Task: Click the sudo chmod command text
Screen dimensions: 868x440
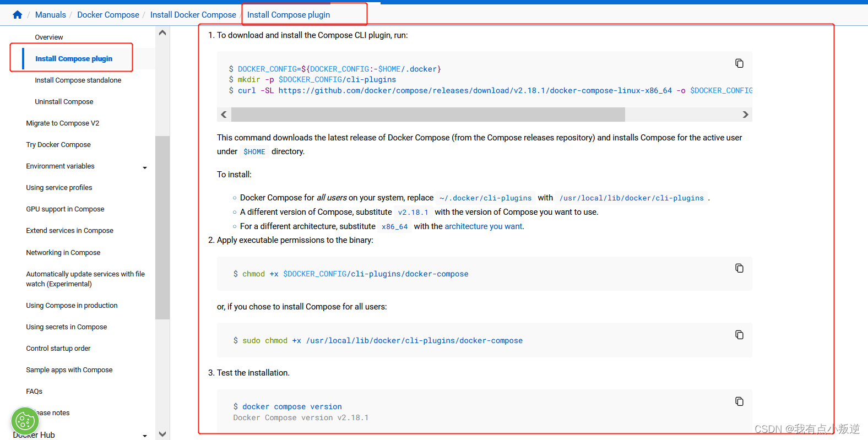Action: 382,341
